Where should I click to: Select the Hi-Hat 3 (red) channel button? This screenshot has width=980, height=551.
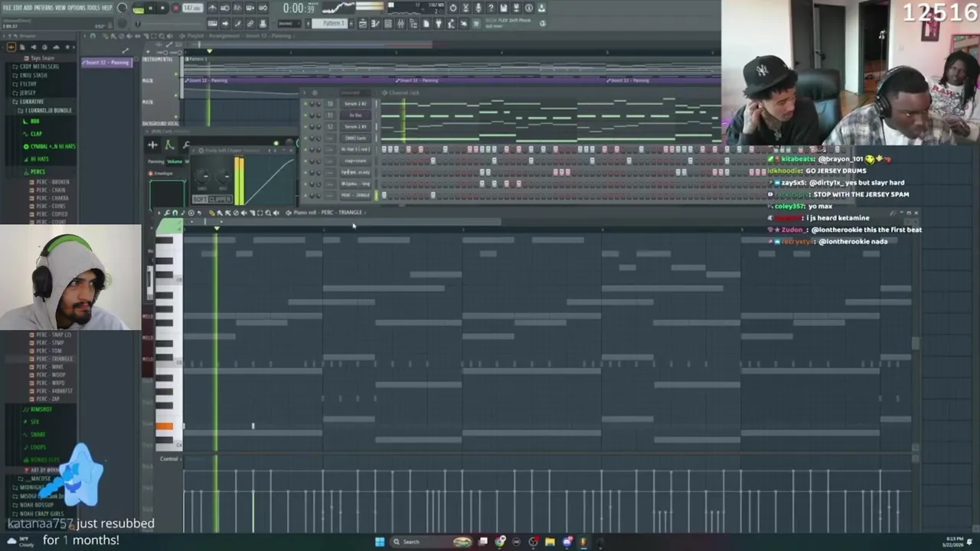[x=355, y=149]
